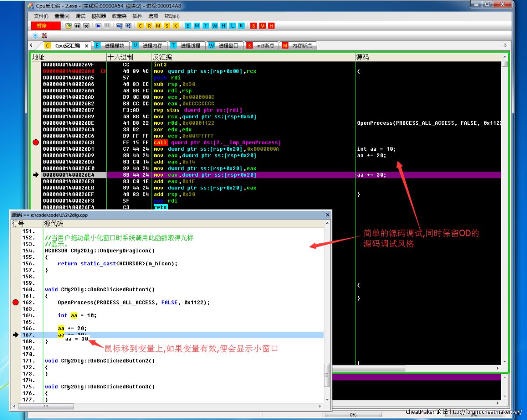Click the red B breakpoints toolbar icon

click(253, 26)
